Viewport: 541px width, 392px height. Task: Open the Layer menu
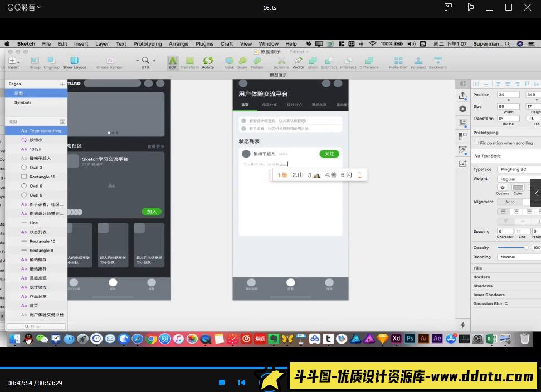102,44
